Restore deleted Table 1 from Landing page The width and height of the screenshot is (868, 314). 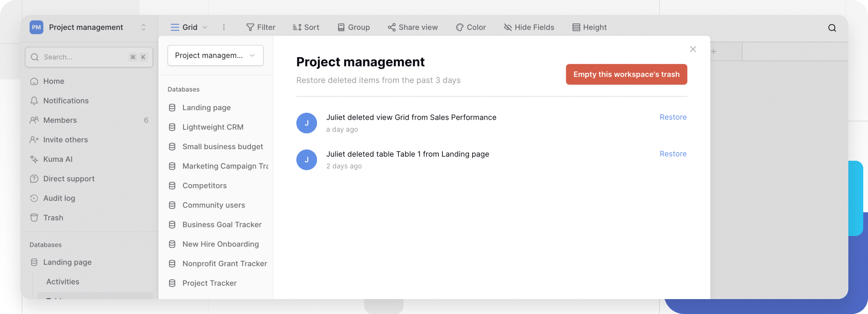tap(673, 154)
